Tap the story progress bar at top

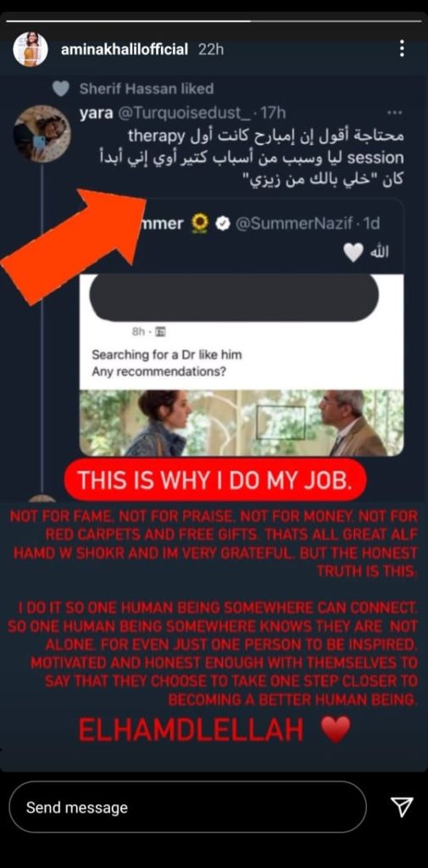pos(214,21)
